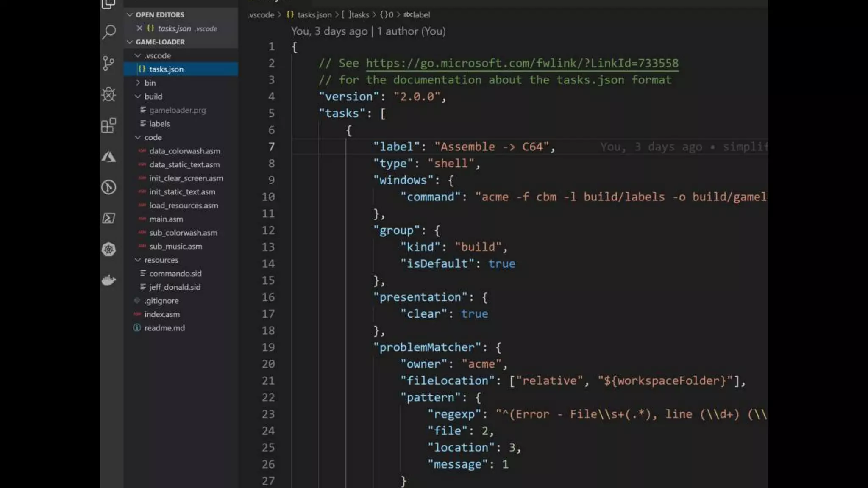Open the readme.md file

[164, 328]
